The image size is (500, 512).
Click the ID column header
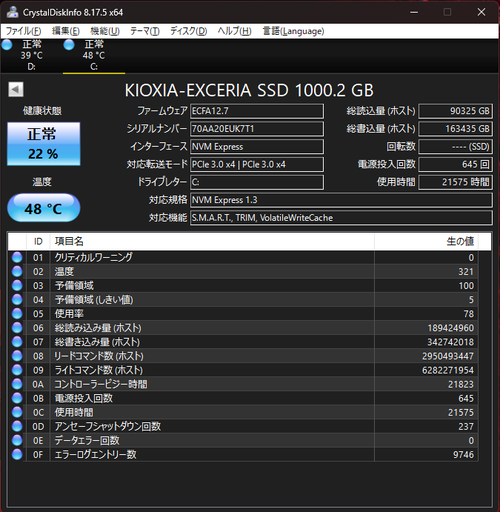click(x=38, y=241)
